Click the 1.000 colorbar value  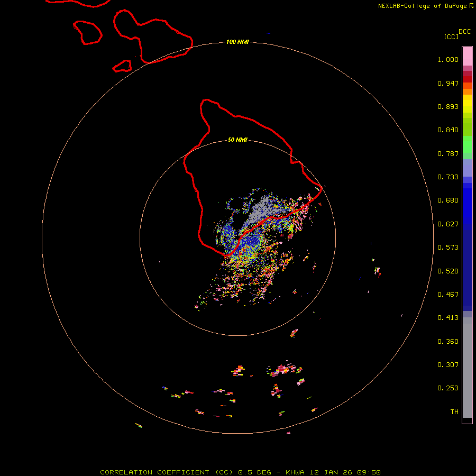tap(448, 59)
